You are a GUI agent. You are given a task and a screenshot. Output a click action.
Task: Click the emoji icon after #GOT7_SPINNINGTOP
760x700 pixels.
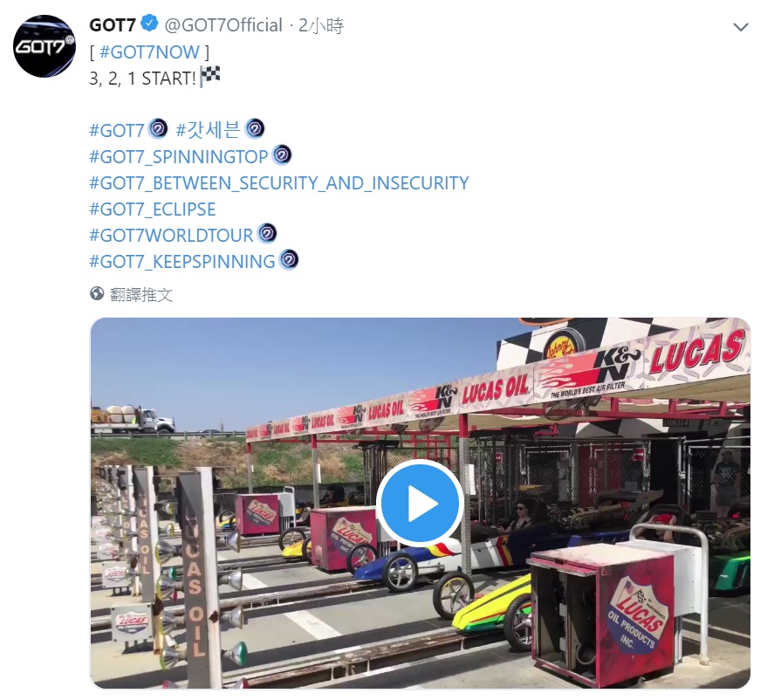tap(282, 156)
